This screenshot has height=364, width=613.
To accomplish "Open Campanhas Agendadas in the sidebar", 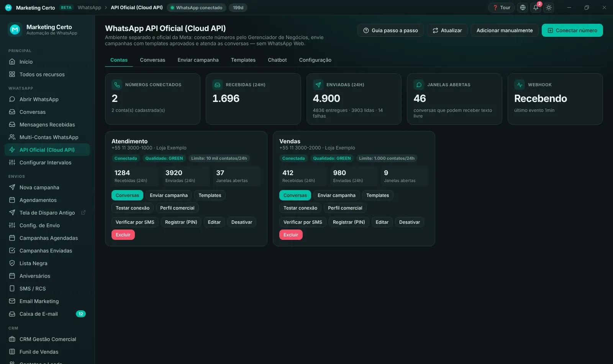I will [x=47, y=238].
